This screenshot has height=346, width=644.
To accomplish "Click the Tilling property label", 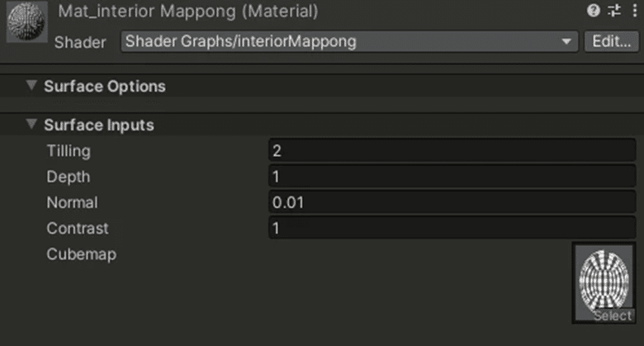I will tap(69, 151).
